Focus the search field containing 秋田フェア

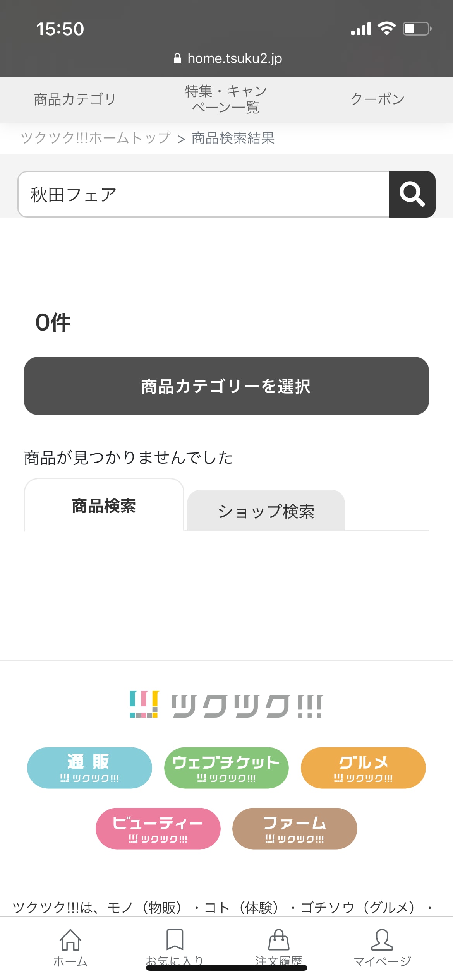pyautogui.click(x=203, y=194)
